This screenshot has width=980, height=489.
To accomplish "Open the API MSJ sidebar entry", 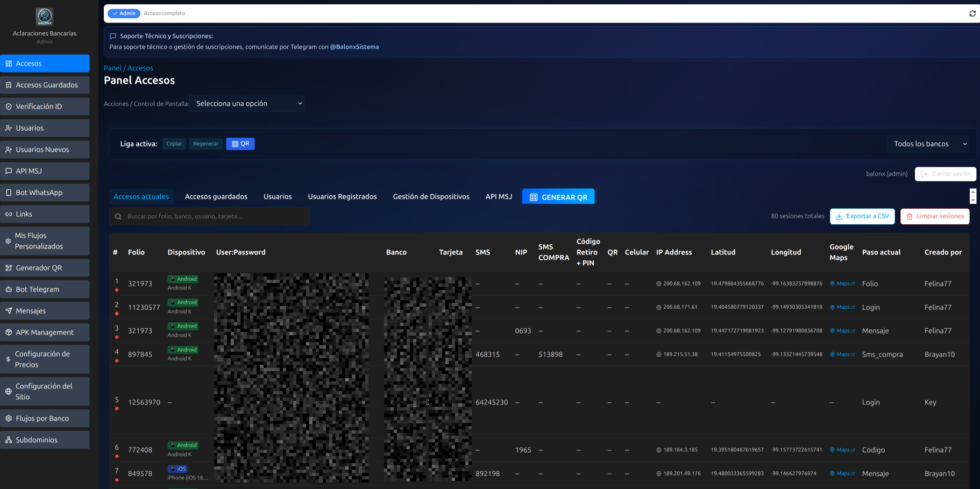I will click(x=45, y=171).
